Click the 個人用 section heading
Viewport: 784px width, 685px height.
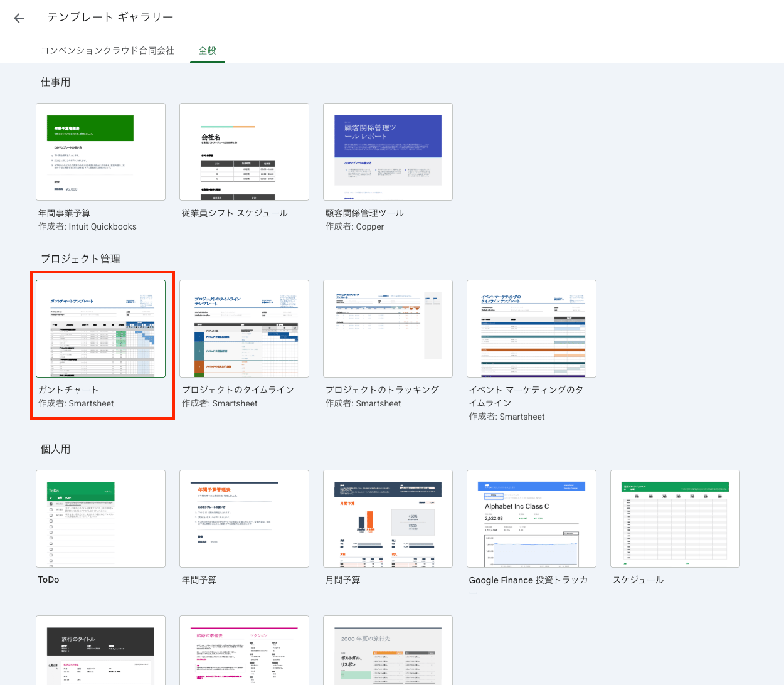tap(55, 449)
